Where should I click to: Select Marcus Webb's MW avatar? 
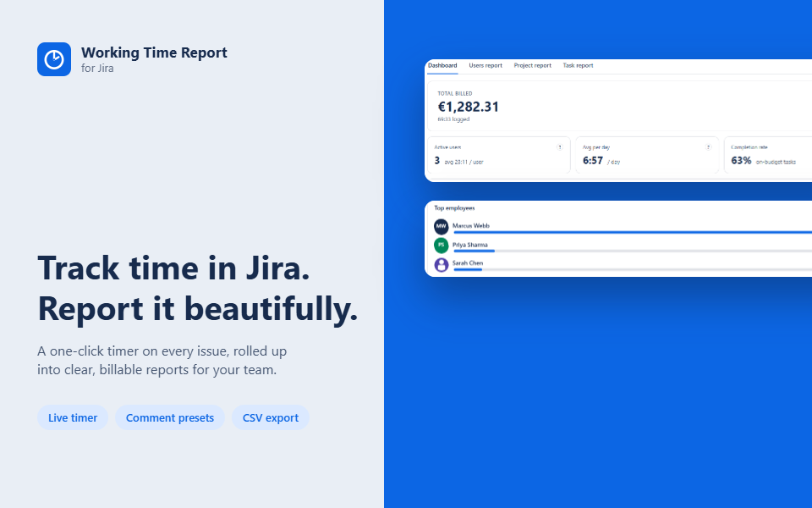coord(442,227)
